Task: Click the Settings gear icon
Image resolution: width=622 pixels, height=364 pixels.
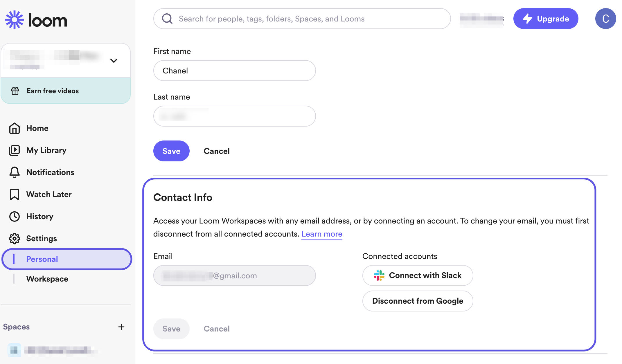Action: pos(14,239)
